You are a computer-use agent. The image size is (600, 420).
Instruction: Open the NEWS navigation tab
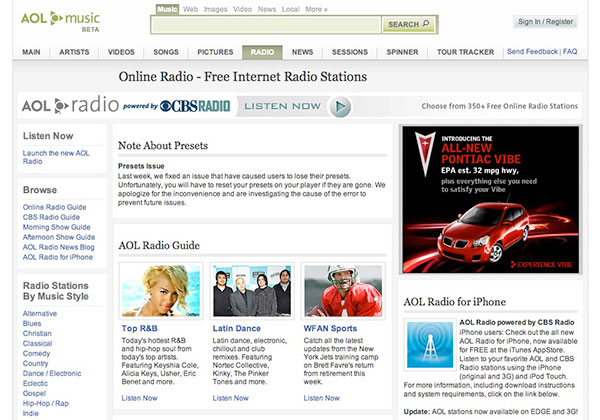pyautogui.click(x=302, y=52)
